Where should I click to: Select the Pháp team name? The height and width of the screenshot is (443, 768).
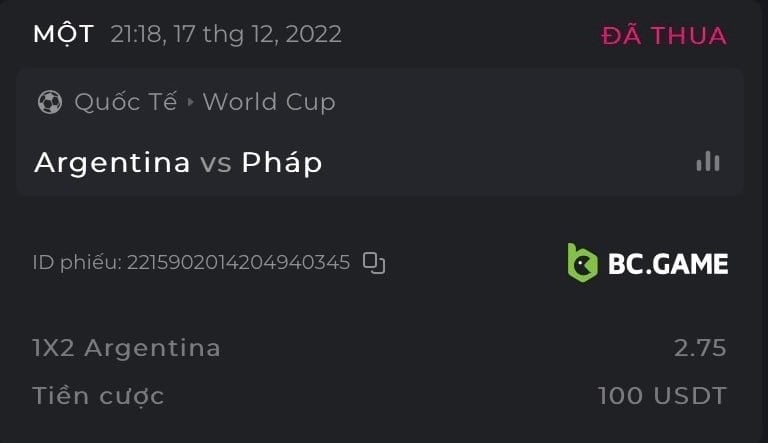pyautogui.click(x=282, y=162)
